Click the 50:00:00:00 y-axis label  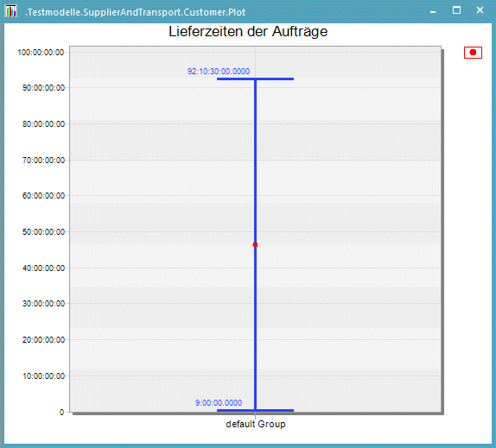point(43,231)
